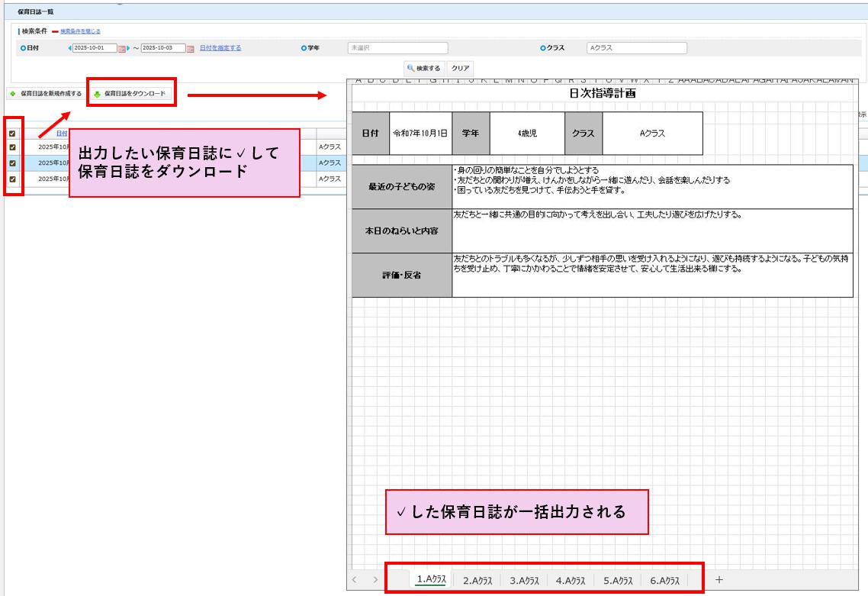Open the 学年 selection dropdown showing 未選択
The width and height of the screenshot is (868, 596).
click(397, 48)
